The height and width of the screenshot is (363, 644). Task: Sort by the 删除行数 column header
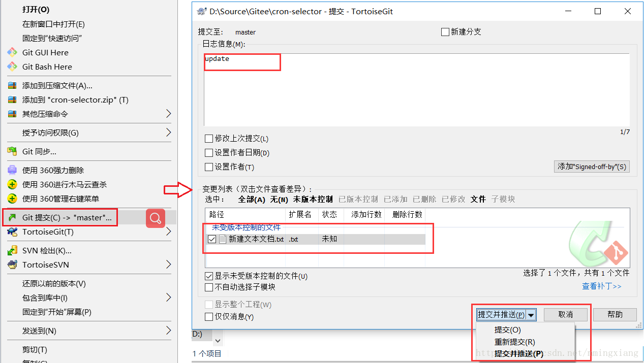click(405, 215)
